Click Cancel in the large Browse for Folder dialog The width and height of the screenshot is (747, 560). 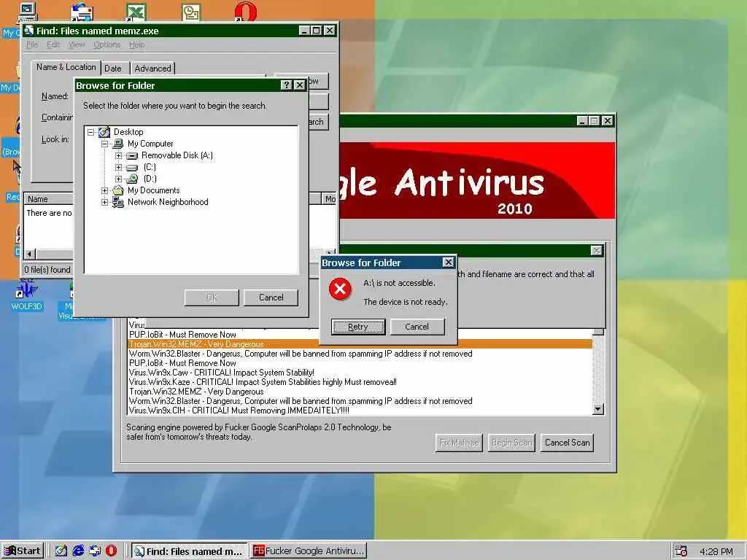pos(271,297)
